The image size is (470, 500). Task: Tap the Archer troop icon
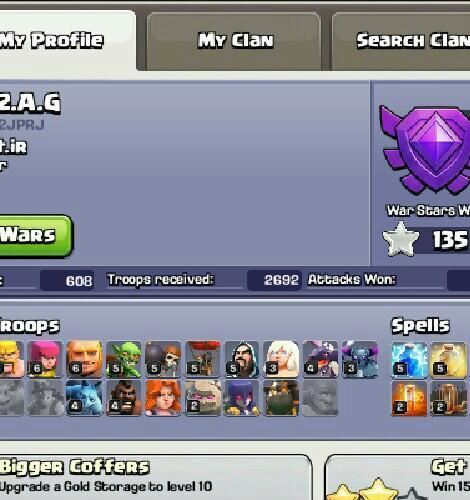(45, 359)
